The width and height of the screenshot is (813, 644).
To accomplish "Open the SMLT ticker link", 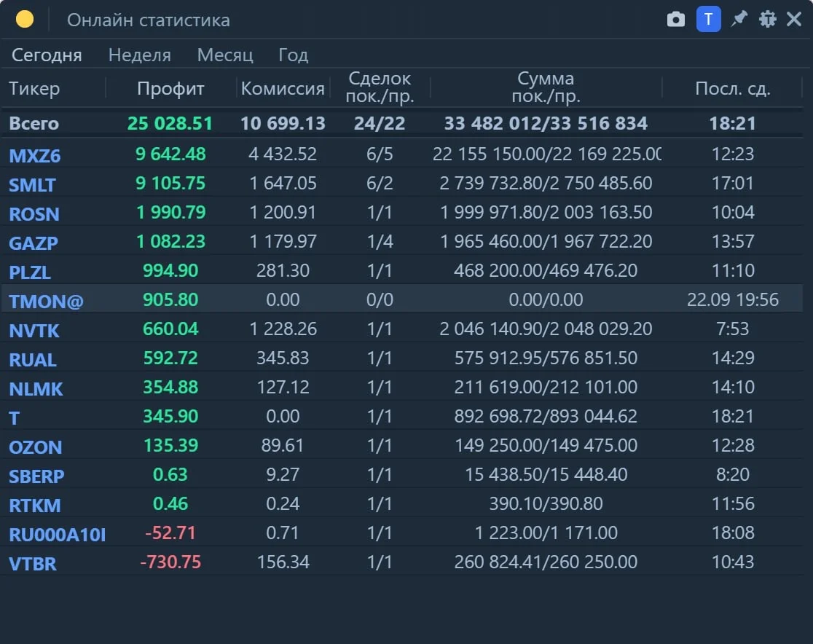I will [32, 184].
